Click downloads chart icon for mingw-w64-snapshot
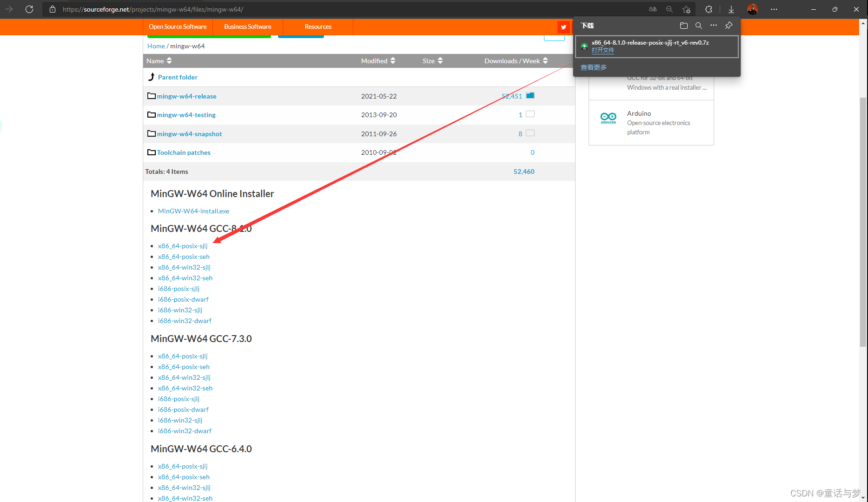The width and height of the screenshot is (868, 502). point(530,133)
